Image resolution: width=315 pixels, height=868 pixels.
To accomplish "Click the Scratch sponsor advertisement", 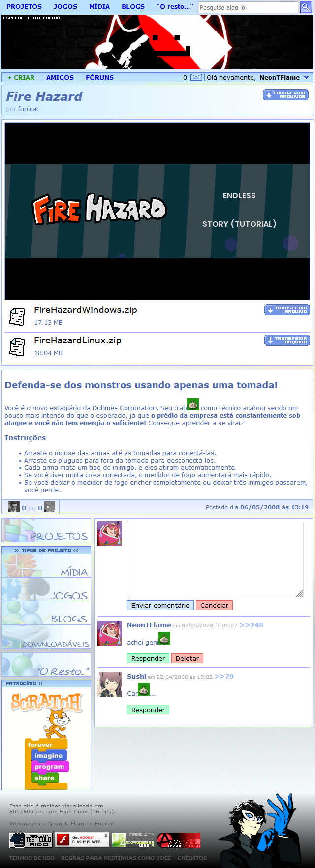I will tap(46, 739).
